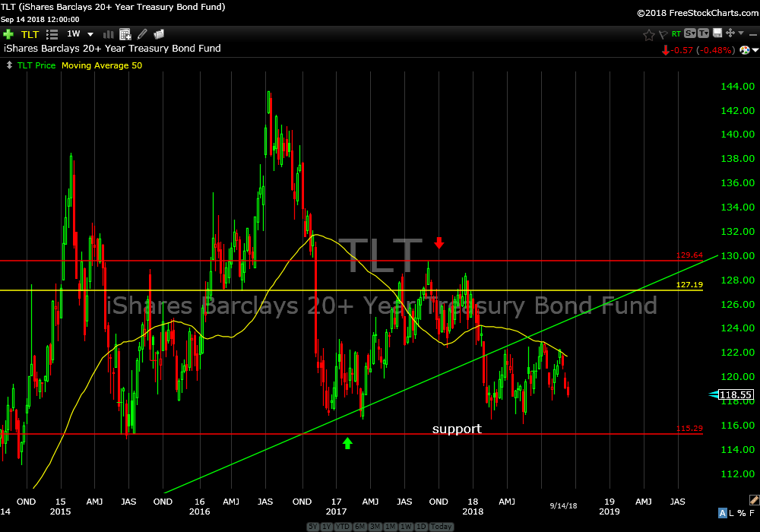Open the watchlist list icon
Viewport: 760px width, 532px height.
coord(52,34)
